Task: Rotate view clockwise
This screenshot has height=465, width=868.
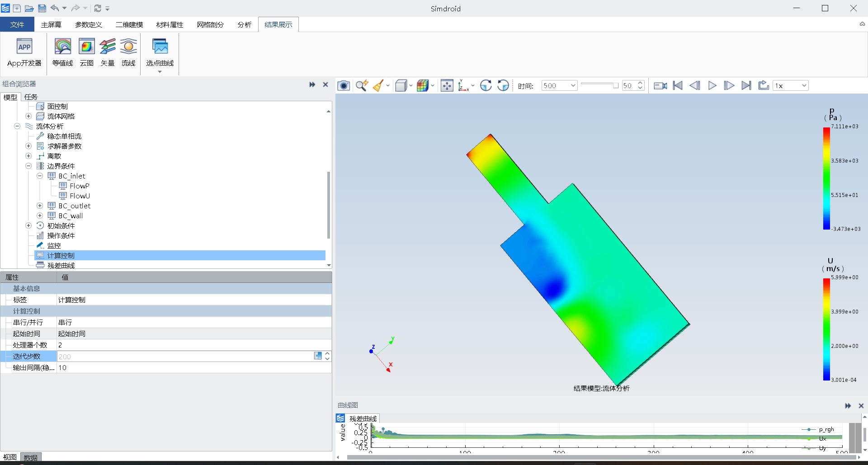Action: point(486,85)
